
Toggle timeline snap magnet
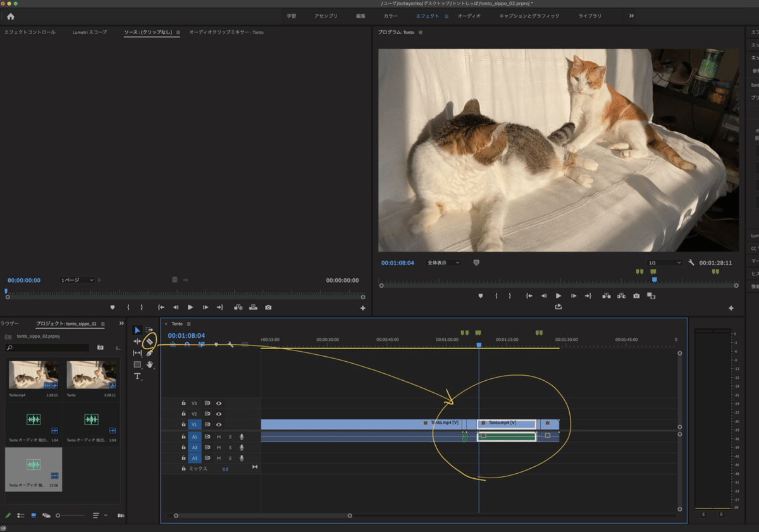(187, 345)
